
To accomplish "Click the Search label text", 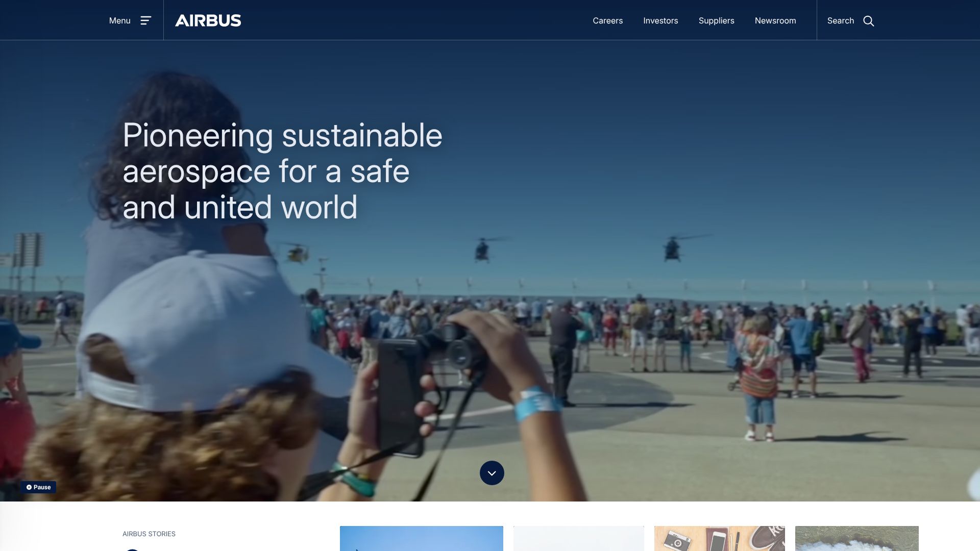I will coord(840,20).
